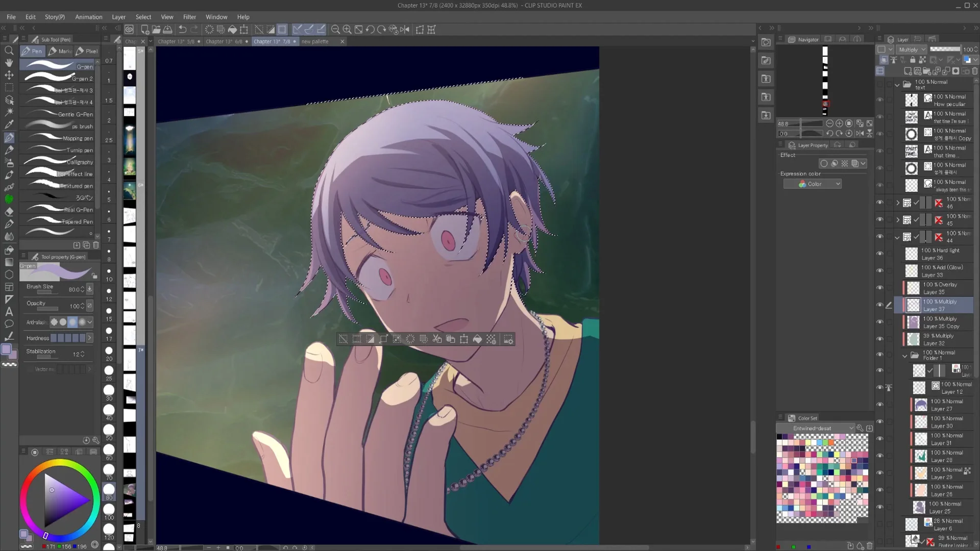Image resolution: width=980 pixels, height=551 pixels.
Task: Open the File menu
Action: point(11,17)
